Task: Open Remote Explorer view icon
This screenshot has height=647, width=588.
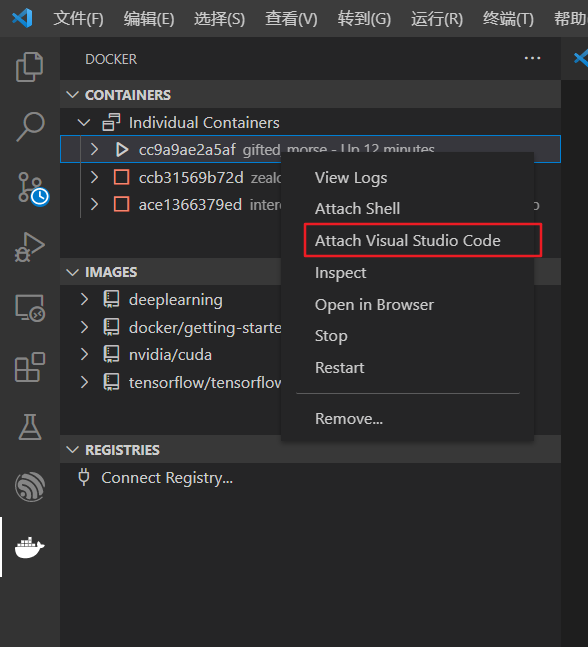Action: pyautogui.click(x=30, y=307)
